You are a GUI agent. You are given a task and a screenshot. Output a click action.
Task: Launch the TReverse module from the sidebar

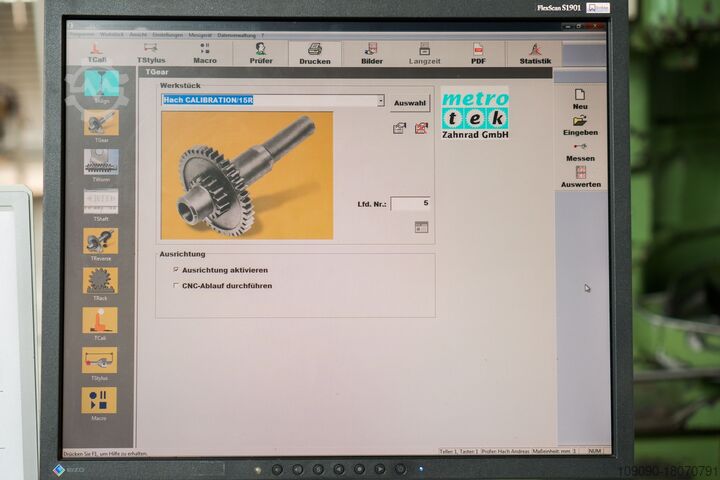click(101, 241)
